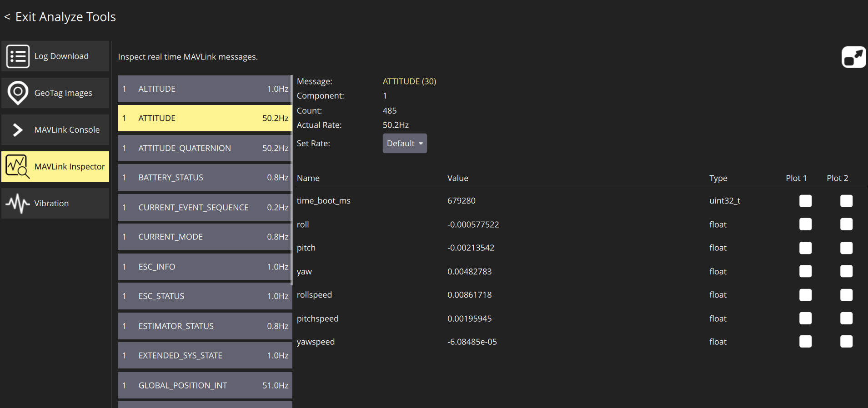This screenshot has height=408, width=868.
Task: Enable Plot 2 for roll
Action: (x=846, y=224)
